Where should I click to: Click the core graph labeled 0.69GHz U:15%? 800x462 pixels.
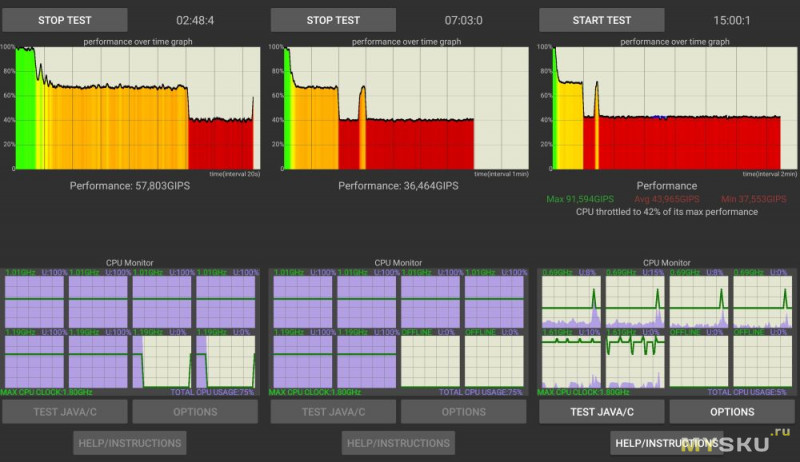pos(635,302)
